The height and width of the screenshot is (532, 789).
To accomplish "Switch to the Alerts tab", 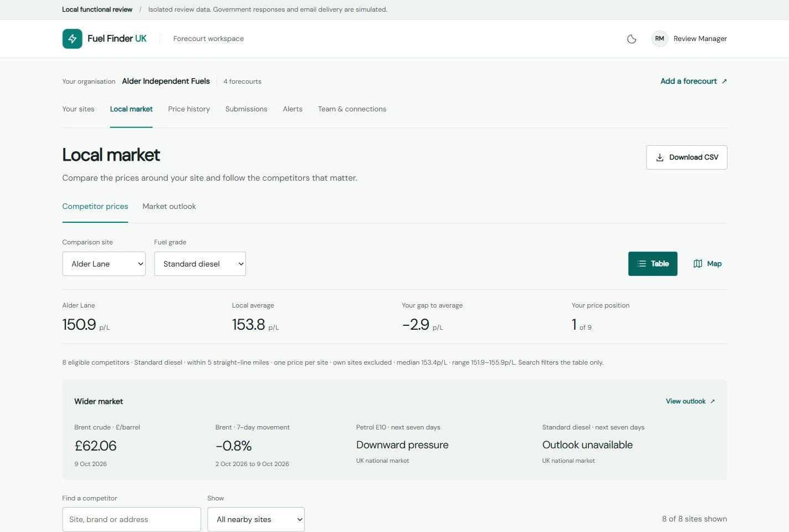I will click(293, 109).
